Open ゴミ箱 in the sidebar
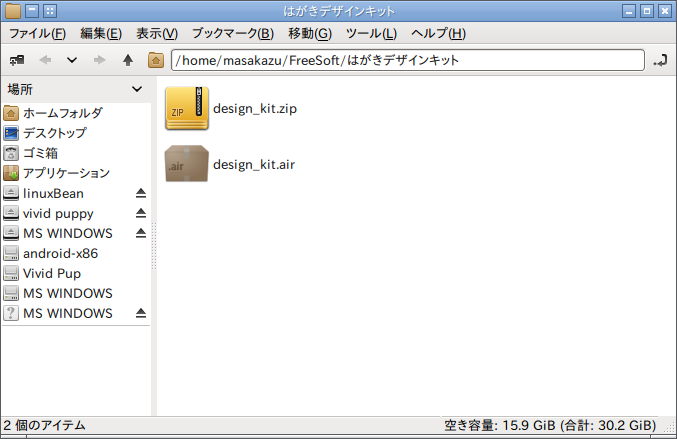Screen dimensions: 677x439 [x=76, y=153]
